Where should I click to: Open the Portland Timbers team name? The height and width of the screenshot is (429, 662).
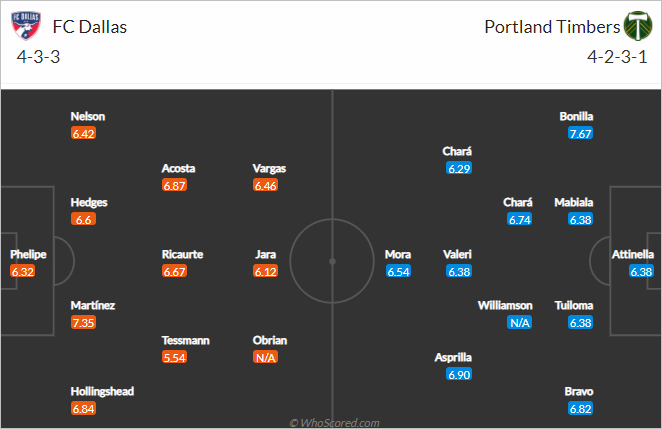click(552, 27)
